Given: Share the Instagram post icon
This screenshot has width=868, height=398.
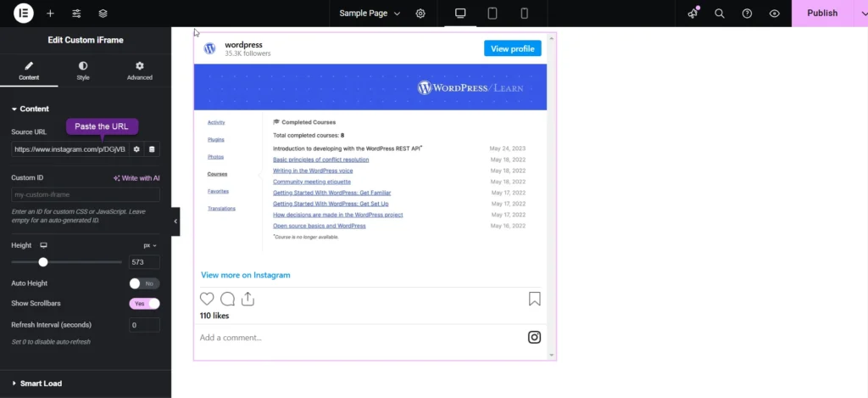Looking at the screenshot, I should point(248,300).
